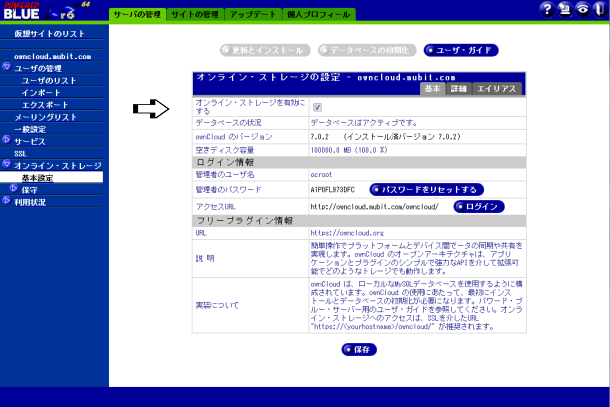Open the https://owncloud.org link
The width and height of the screenshot is (610, 407).
point(347,233)
